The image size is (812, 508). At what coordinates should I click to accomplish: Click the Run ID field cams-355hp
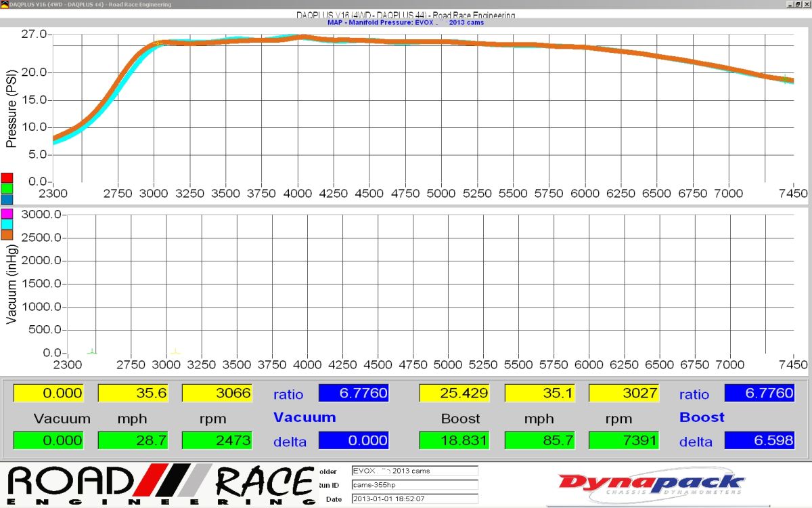(414, 485)
